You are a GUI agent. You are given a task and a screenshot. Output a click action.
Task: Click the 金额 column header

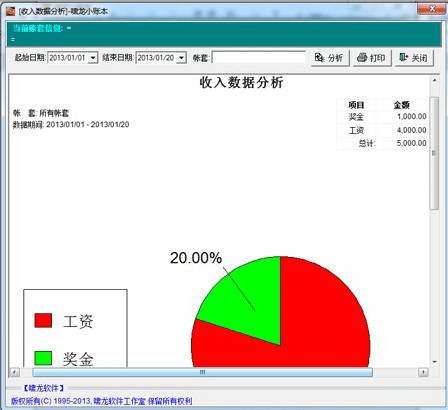pos(402,105)
